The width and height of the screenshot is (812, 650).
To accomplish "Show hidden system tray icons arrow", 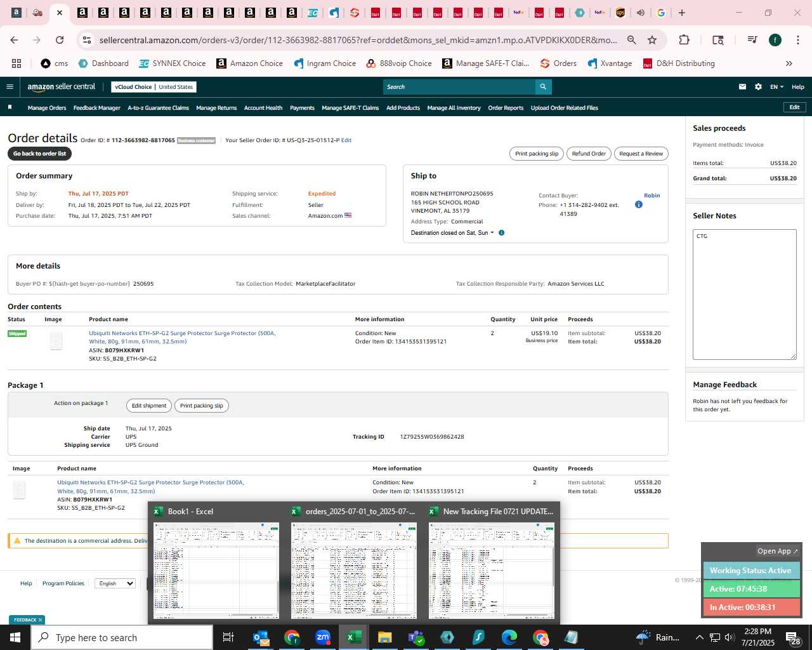I will pos(699,637).
